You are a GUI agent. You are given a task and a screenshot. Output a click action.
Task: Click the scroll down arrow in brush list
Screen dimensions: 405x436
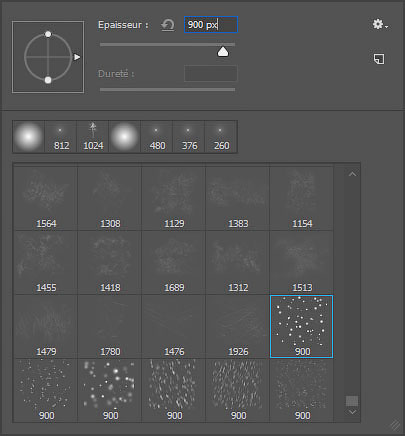point(352,412)
